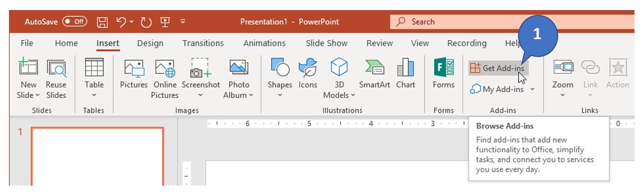Insert Icons using the duck icon
The width and height of the screenshot is (644, 193).
coord(308,74)
